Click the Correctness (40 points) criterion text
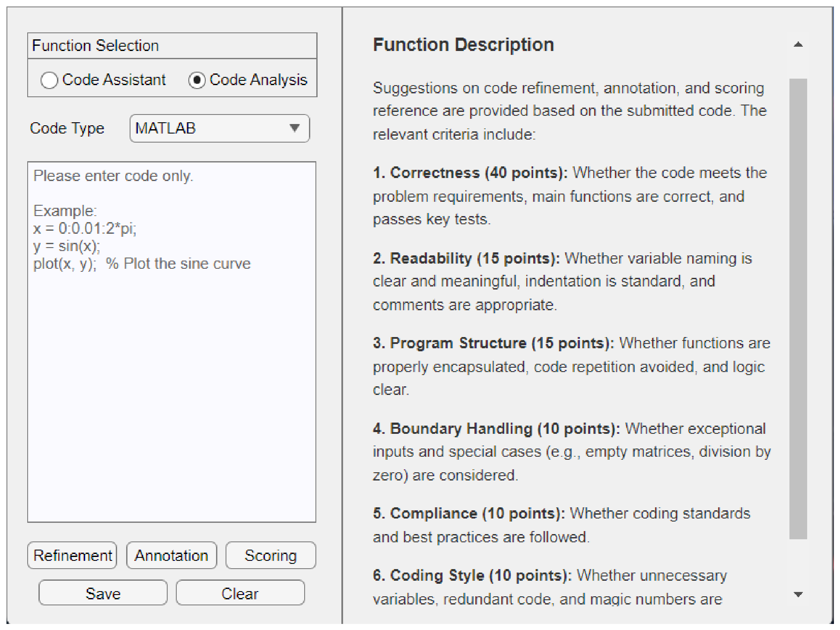 pos(470,173)
